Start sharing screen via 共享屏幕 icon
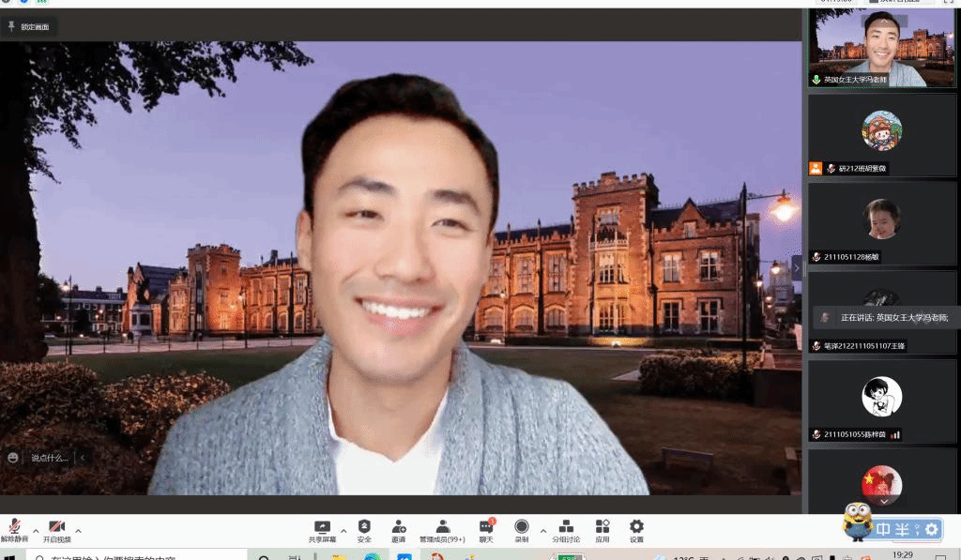 pos(322,530)
